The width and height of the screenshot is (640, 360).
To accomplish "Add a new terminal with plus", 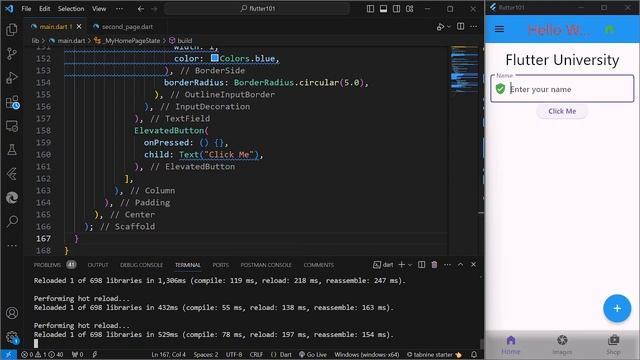I will coord(402,264).
